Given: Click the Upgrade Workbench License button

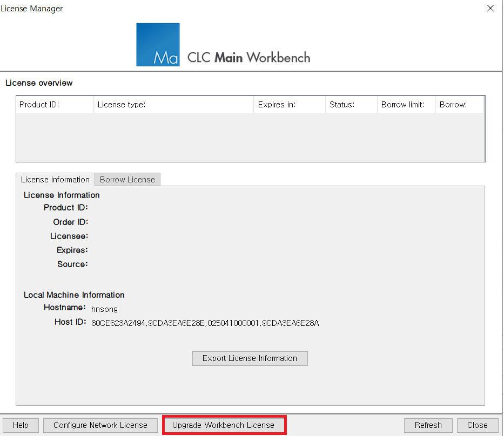Looking at the screenshot, I should pyautogui.click(x=224, y=425).
